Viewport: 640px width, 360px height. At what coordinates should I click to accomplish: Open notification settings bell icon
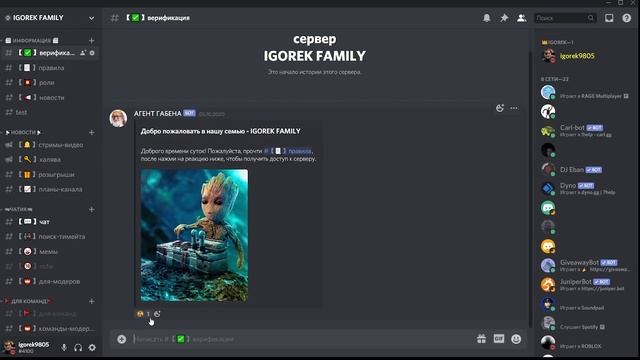(487, 18)
